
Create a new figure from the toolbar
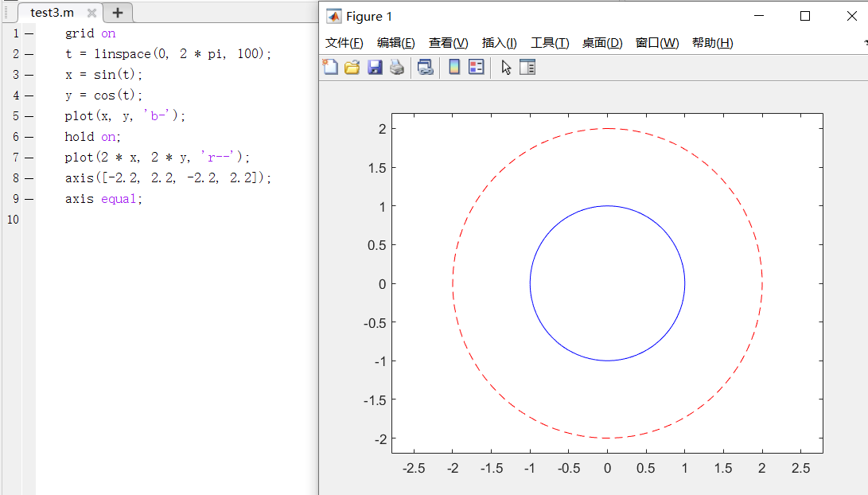pos(330,68)
